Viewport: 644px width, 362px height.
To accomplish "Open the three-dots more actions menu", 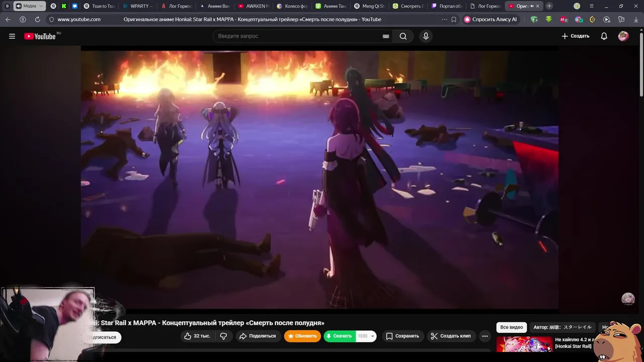I will point(485,336).
